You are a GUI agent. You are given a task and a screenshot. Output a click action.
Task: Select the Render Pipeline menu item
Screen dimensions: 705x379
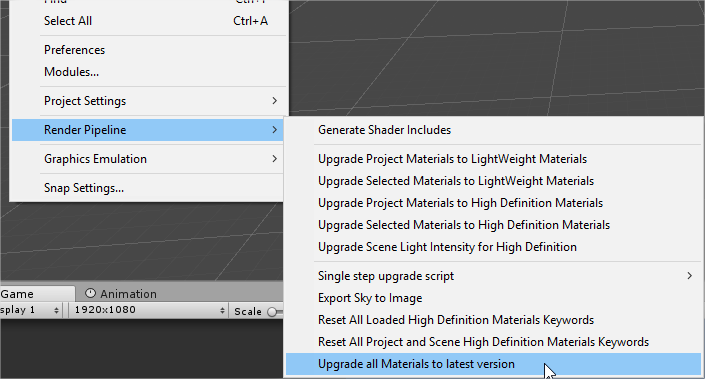149,130
